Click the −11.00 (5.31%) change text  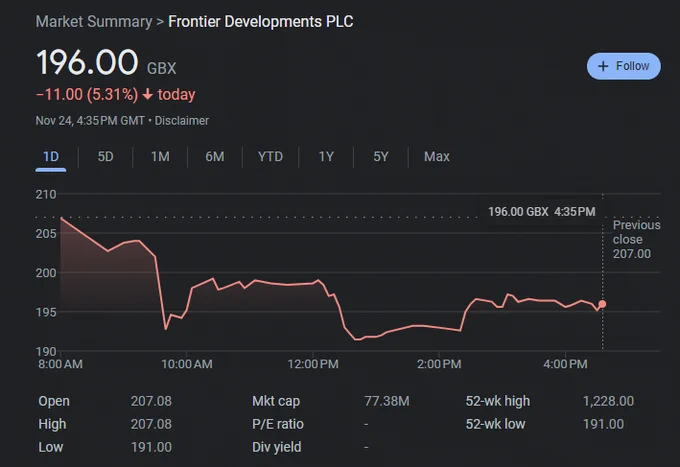(x=87, y=95)
